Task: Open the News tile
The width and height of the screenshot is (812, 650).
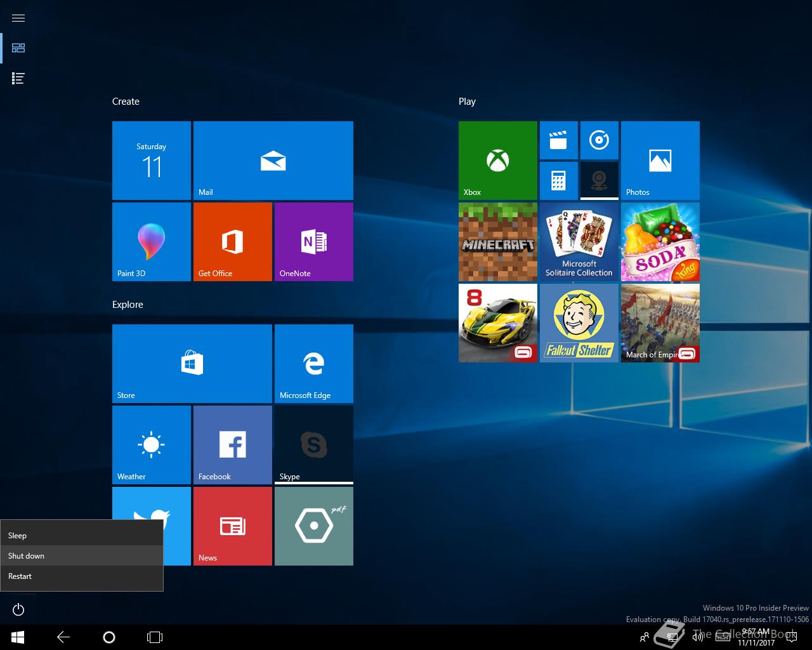Action: pos(233,526)
